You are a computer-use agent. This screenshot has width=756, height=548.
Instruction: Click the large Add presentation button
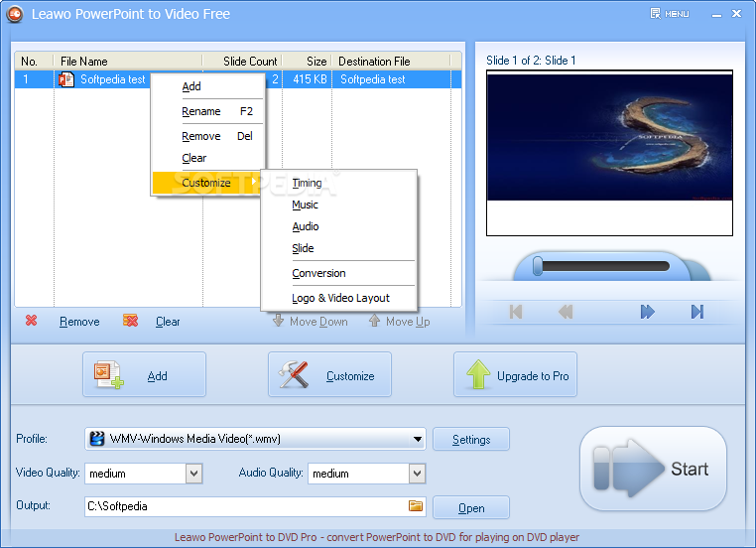(144, 374)
